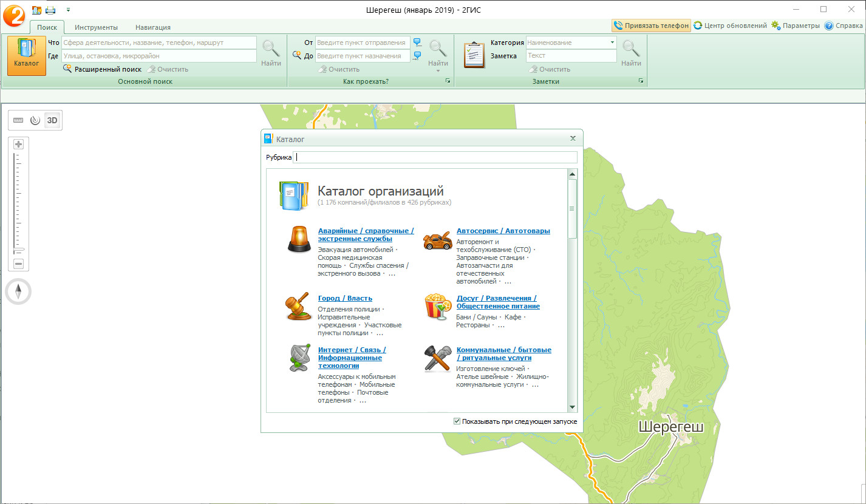Open Как проехать group dialog launcher
The height and width of the screenshot is (504, 866).
(448, 81)
